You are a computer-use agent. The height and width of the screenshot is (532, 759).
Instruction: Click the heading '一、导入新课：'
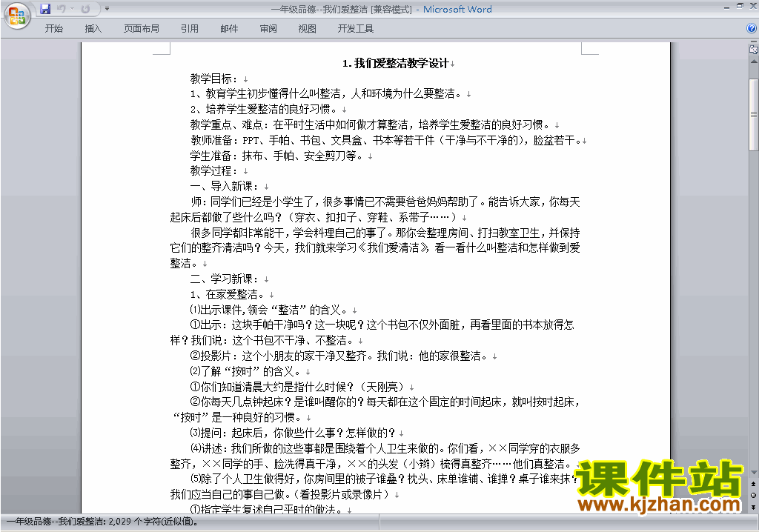225,187
